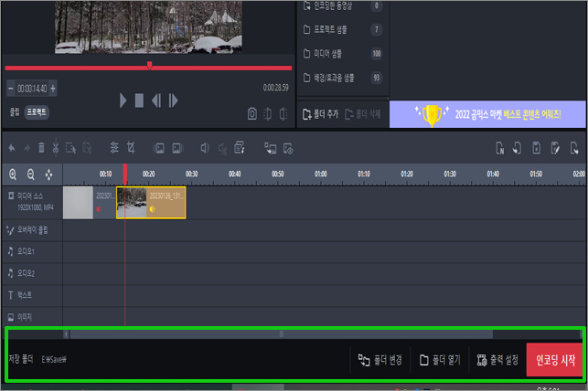Switch preview to 클립 mode

(x=15, y=112)
